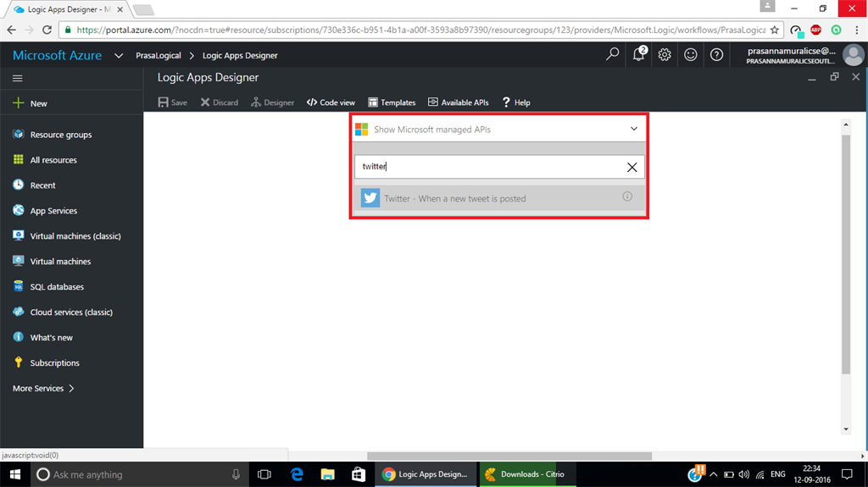Open Windows Store from taskbar
The width and height of the screenshot is (868, 487).
(x=359, y=474)
